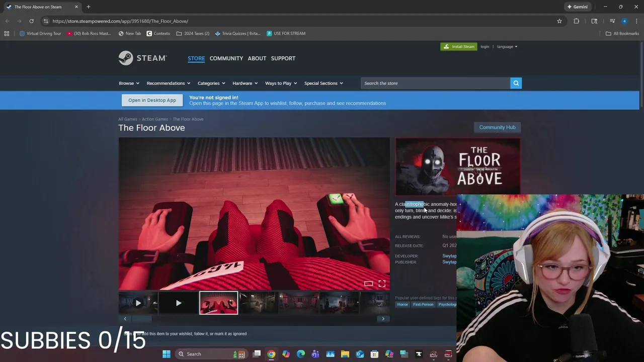The image size is (644, 362).
Task: Open the Virtual Driving Tour bookmark
Action: [x=40, y=33]
